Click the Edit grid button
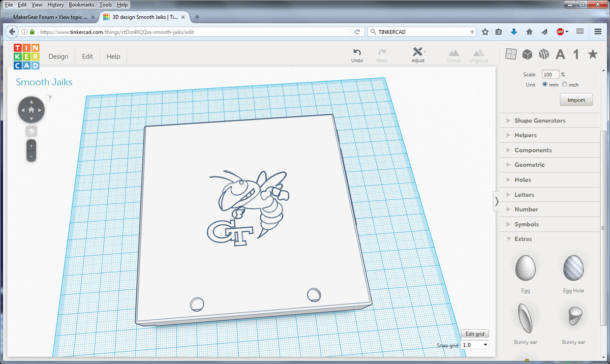 475,334
